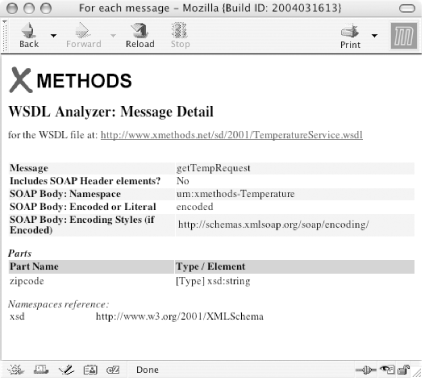Screen dimensions: 423x378
Task: Expand the Forward history dropdown arrow
Action: tap(113, 35)
